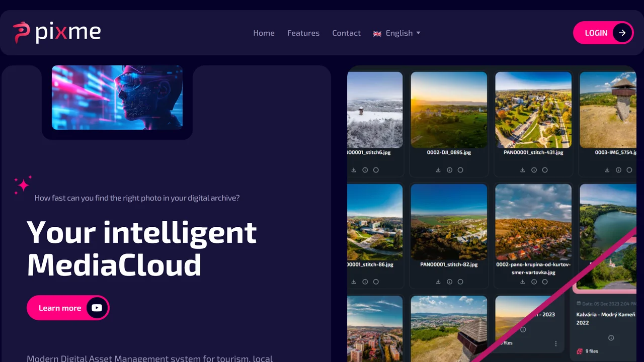644x362 pixels.
Task: Download PANO0001_stitch-431.jpg
Action: [523, 170]
